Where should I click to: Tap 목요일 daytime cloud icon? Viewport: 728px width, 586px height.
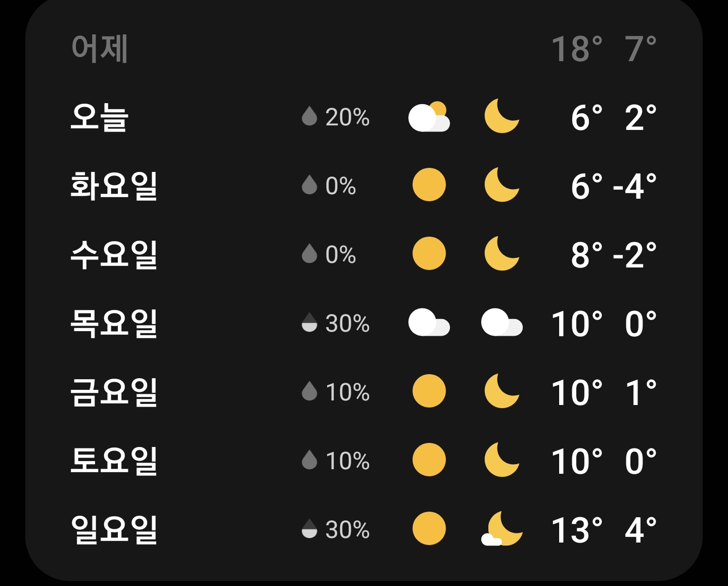(x=429, y=323)
